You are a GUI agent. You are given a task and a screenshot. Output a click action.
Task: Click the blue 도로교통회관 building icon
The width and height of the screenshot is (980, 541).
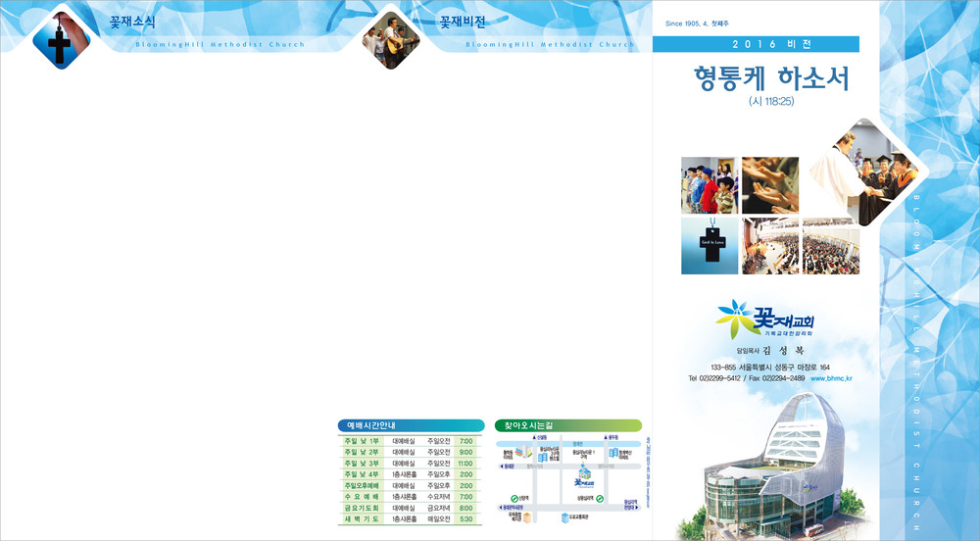563,516
